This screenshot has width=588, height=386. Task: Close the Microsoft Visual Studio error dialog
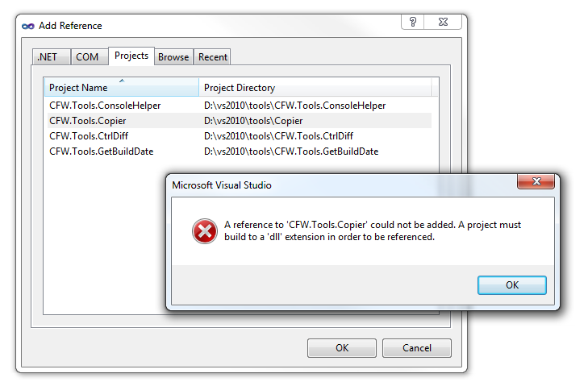(x=536, y=181)
